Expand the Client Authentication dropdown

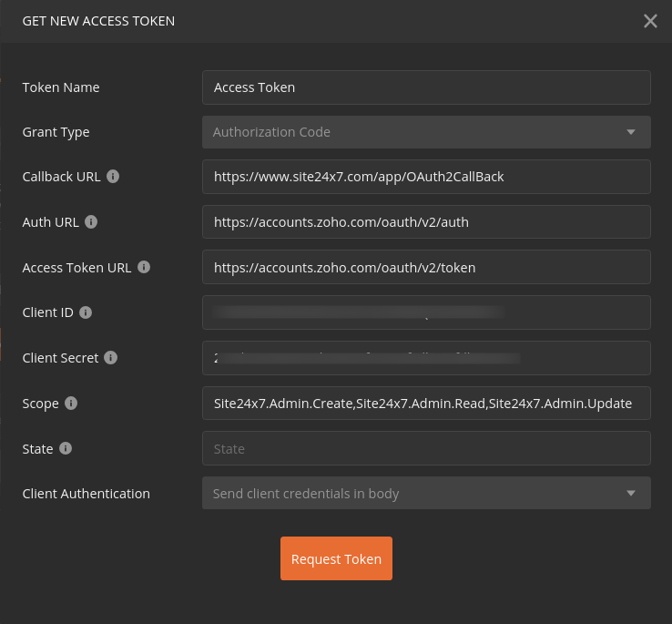pyautogui.click(x=425, y=494)
